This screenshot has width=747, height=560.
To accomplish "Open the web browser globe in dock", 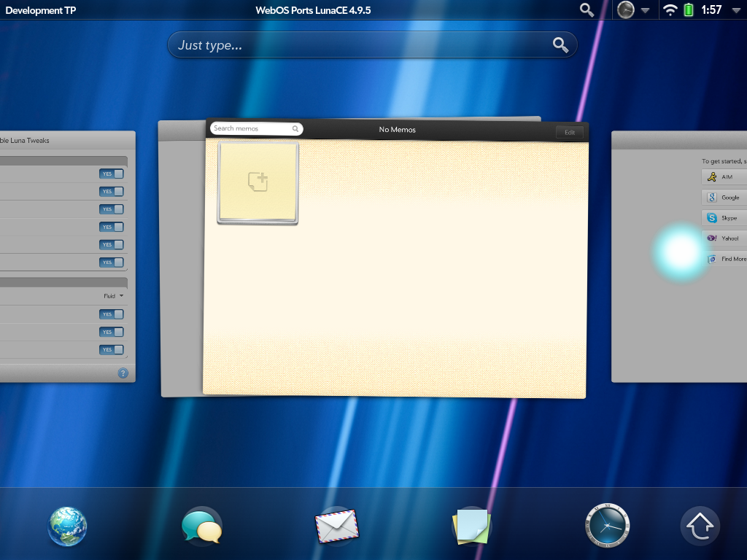I will point(68,526).
